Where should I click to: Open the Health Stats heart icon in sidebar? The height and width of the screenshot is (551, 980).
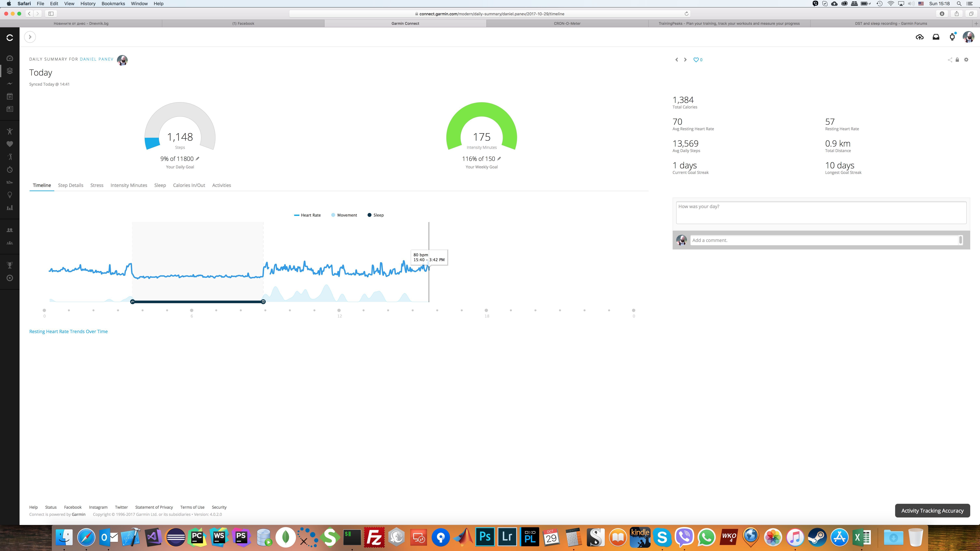[10, 144]
